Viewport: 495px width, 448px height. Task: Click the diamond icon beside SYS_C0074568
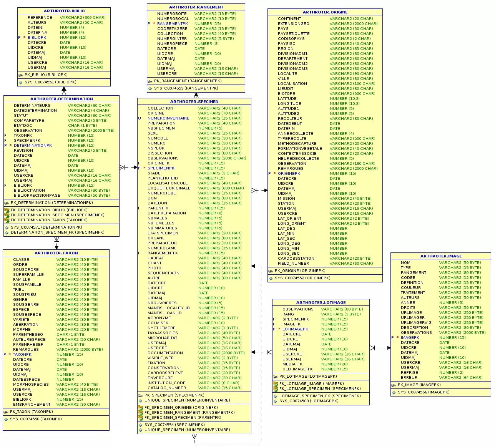[276, 401]
